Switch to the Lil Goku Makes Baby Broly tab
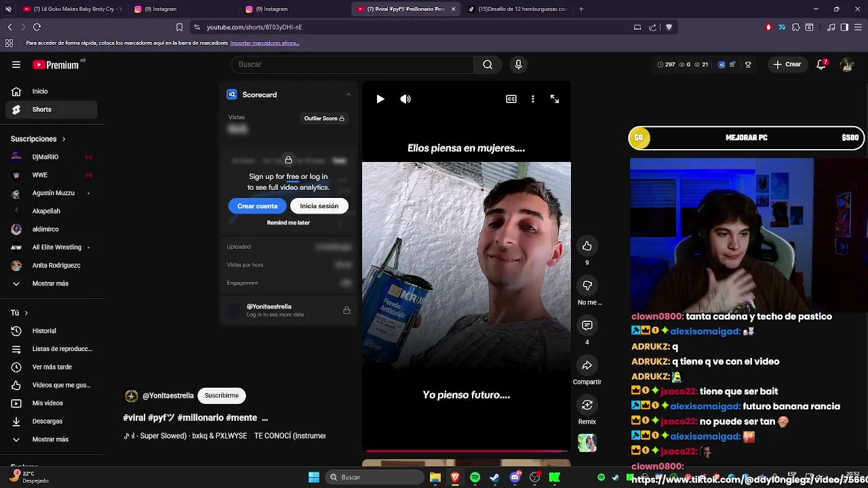The image size is (868, 488). 73,9
